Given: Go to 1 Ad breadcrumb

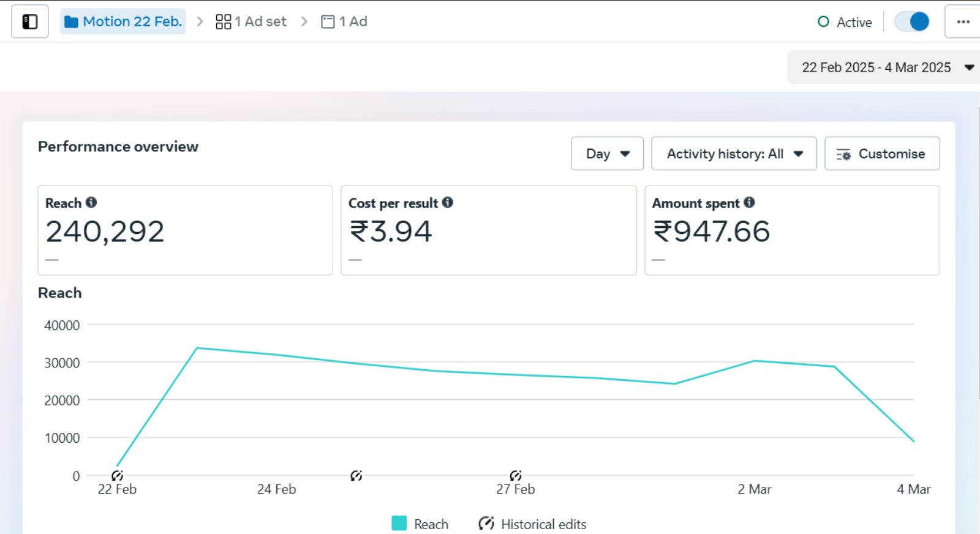Looking at the screenshot, I should 344,22.
